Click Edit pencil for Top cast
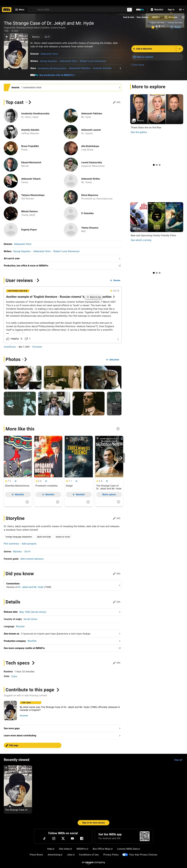The width and height of the screenshot is (187, 868). (x=117, y=102)
